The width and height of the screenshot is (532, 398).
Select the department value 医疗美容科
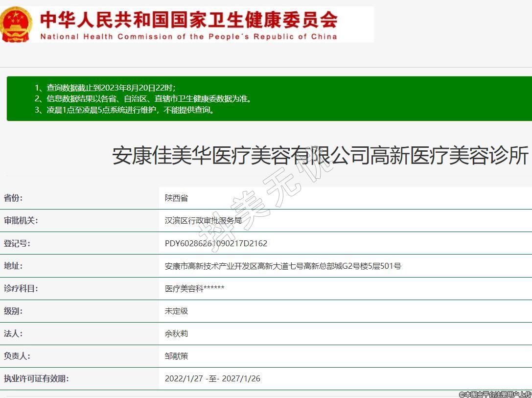194,288
